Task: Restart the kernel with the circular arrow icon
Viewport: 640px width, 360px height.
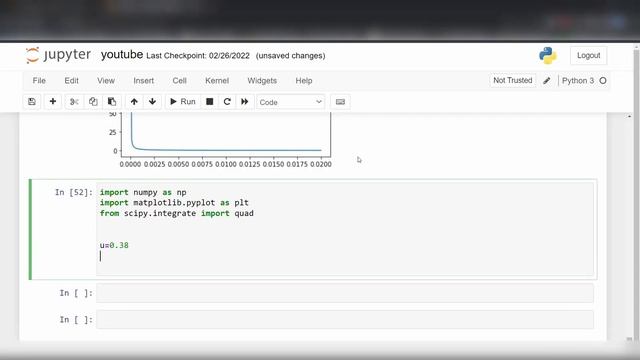Action: pyautogui.click(x=227, y=102)
